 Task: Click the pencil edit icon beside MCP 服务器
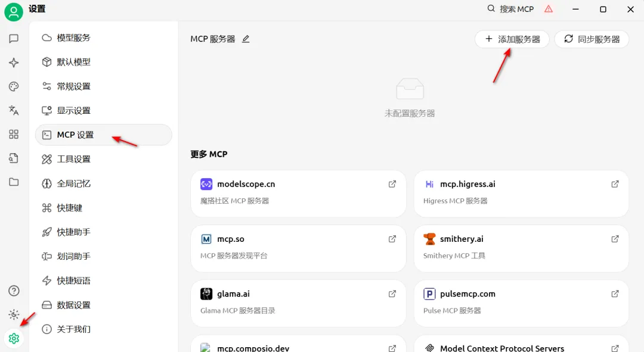246,39
